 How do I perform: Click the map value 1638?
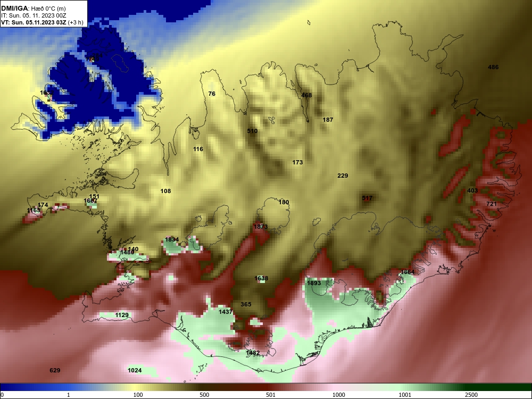[x=261, y=279]
